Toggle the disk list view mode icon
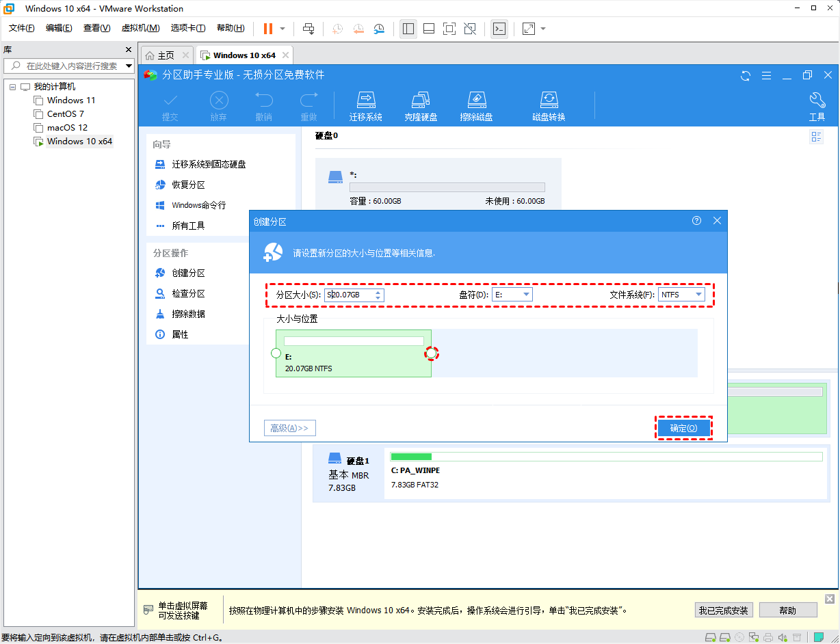 [816, 137]
